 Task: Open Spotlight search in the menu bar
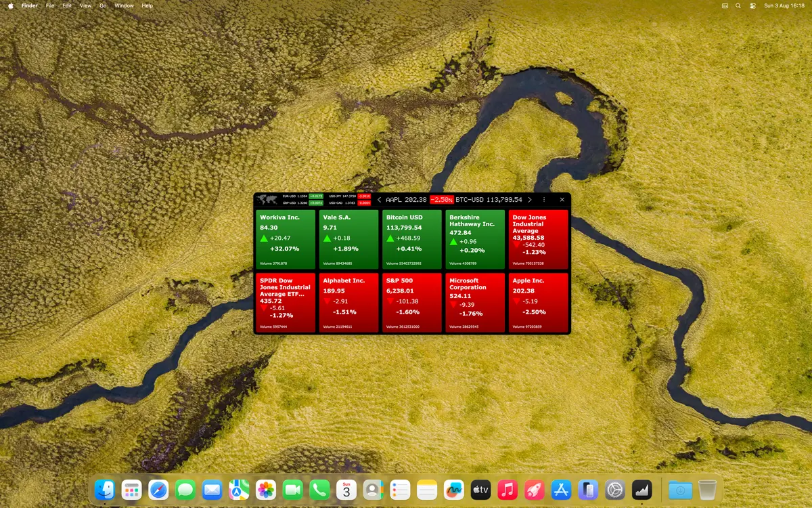tap(738, 5)
